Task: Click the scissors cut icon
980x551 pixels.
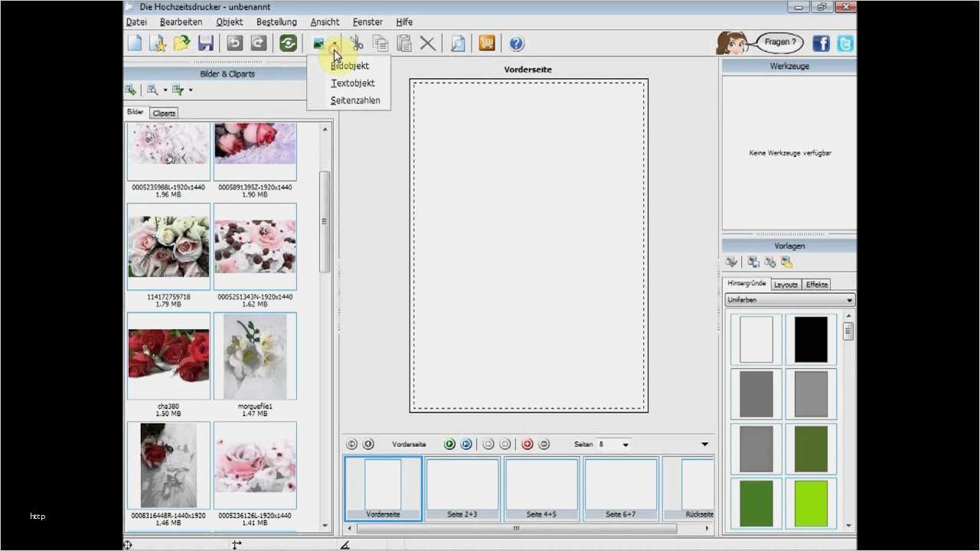Action: pyautogui.click(x=357, y=44)
